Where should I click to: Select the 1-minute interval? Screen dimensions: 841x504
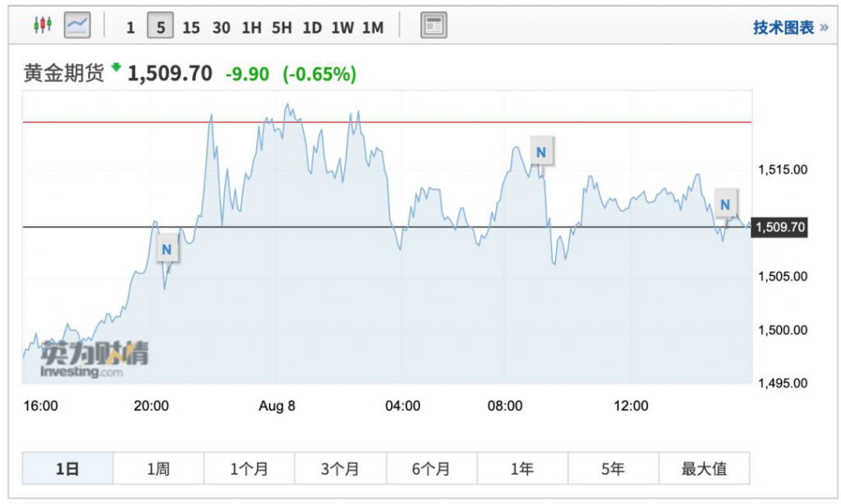[131, 27]
